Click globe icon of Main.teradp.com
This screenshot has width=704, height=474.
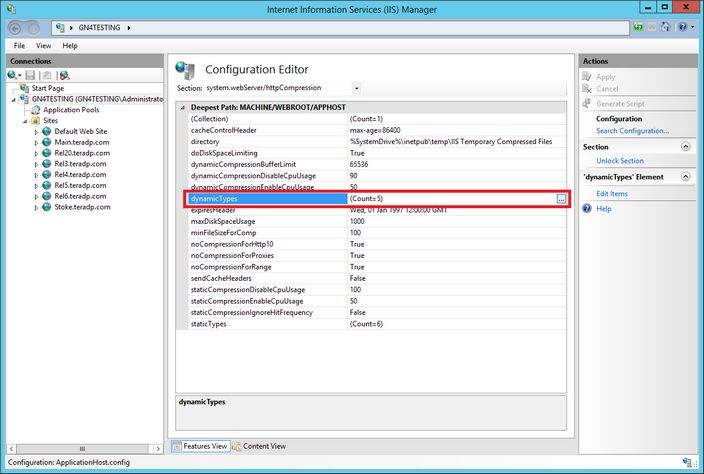[47, 142]
